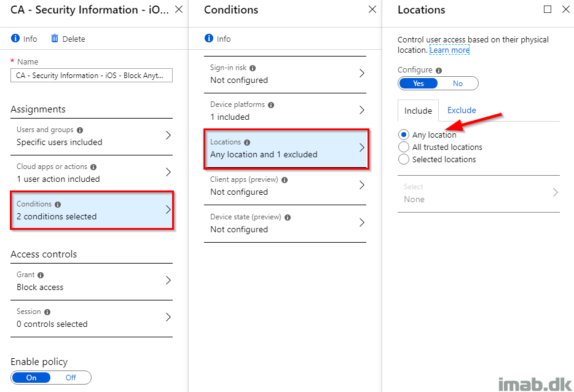Viewport: 574px width, 392px height.
Task: Click the Info icon in policy pane
Action: (x=15, y=38)
